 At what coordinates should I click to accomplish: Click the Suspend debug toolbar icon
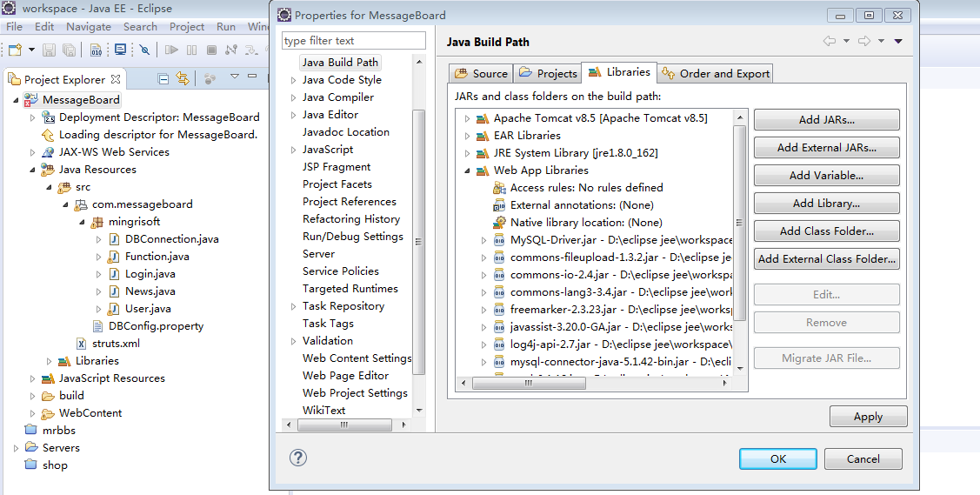tap(191, 50)
